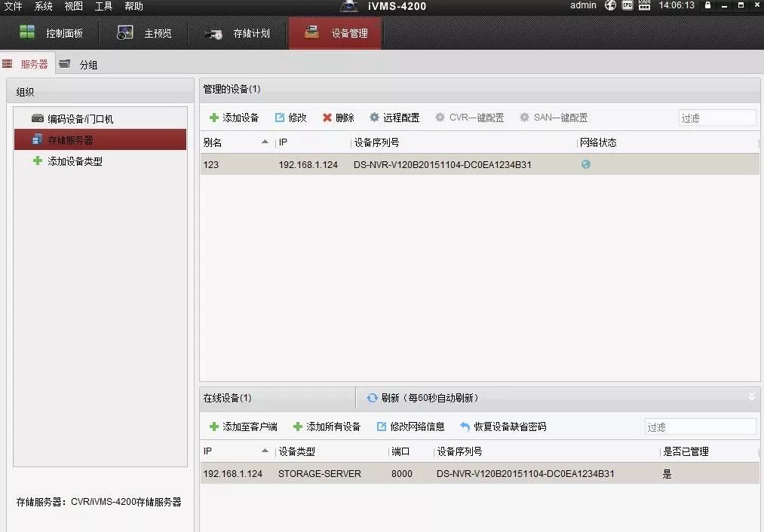Click the folder icon beside 分组

coord(64,64)
